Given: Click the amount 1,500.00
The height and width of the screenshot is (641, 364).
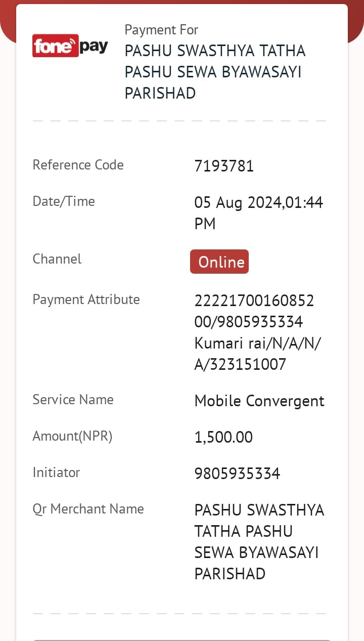Looking at the screenshot, I should click(223, 437).
